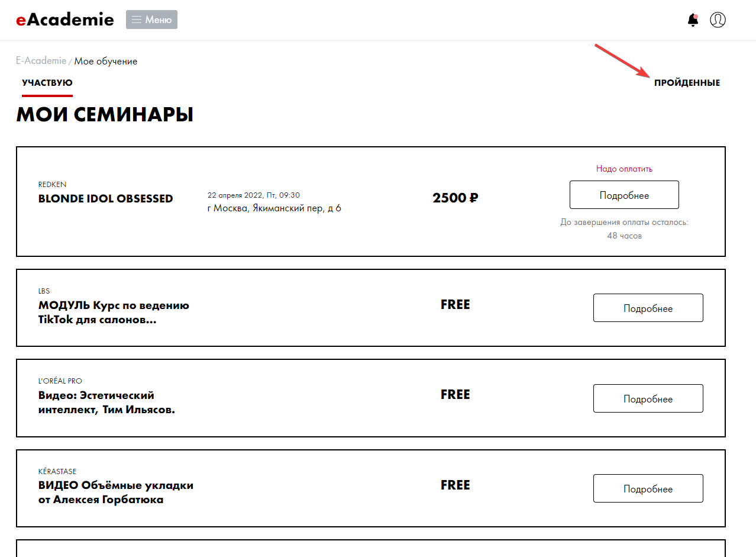
Task: Open the user profile icon
Action: pyautogui.click(x=718, y=20)
